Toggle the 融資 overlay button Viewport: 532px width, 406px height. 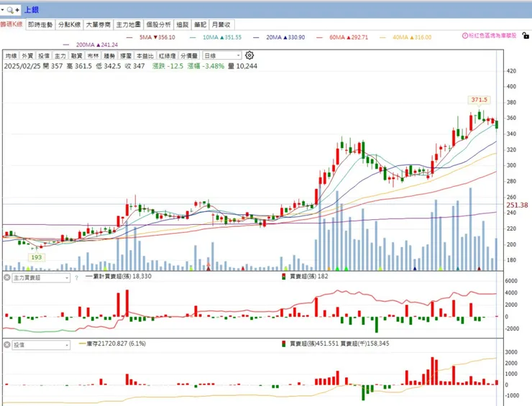77,55
